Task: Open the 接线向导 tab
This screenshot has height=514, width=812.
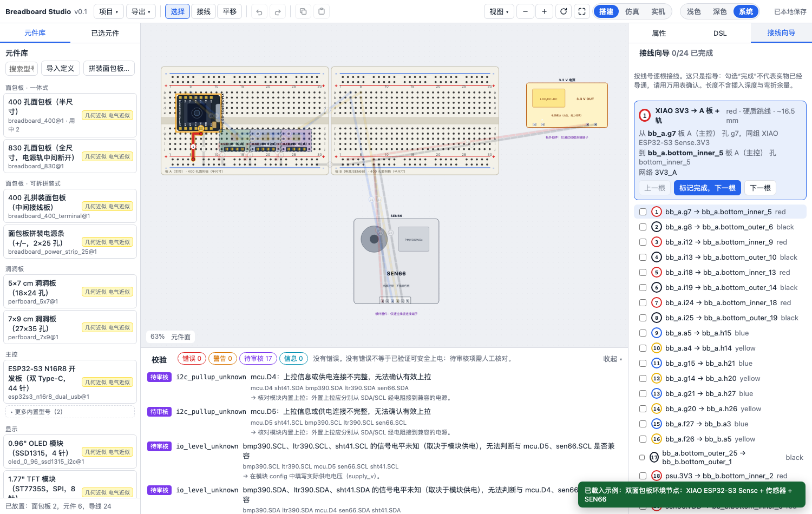Action: click(781, 33)
